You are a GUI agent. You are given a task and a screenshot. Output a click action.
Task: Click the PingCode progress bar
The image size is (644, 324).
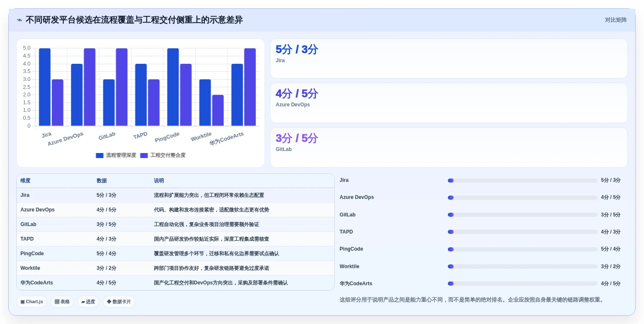523,249
